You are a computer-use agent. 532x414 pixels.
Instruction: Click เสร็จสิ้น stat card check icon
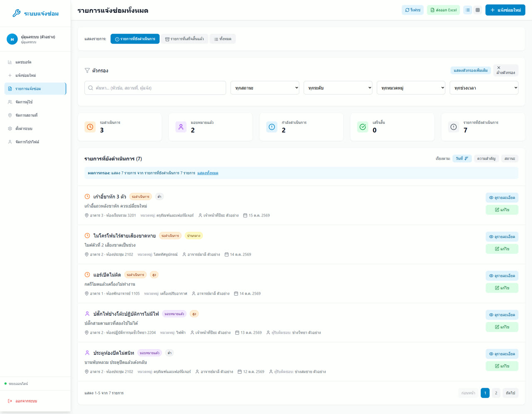(x=363, y=127)
